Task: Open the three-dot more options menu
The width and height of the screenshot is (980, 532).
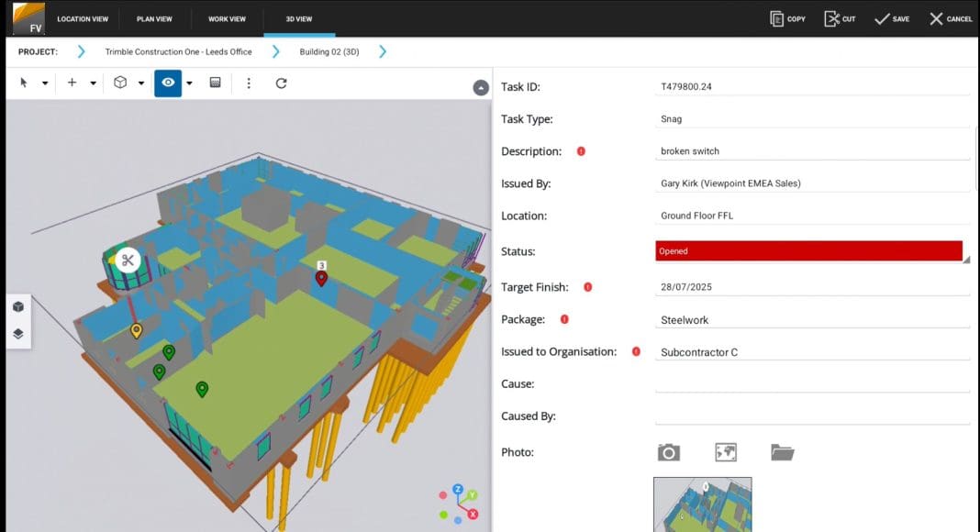Action: pos(249,83)
